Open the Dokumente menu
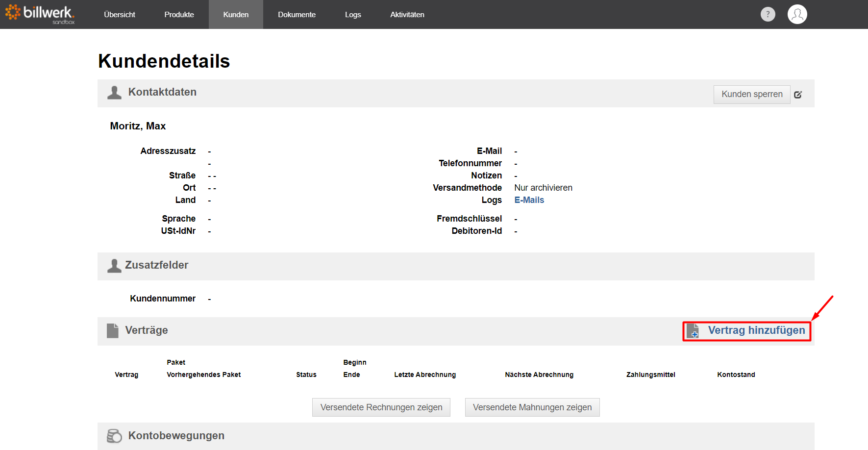 (297, 15)
